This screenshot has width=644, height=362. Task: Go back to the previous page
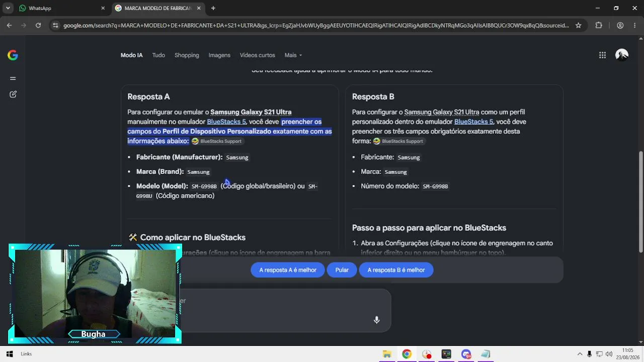9,25
